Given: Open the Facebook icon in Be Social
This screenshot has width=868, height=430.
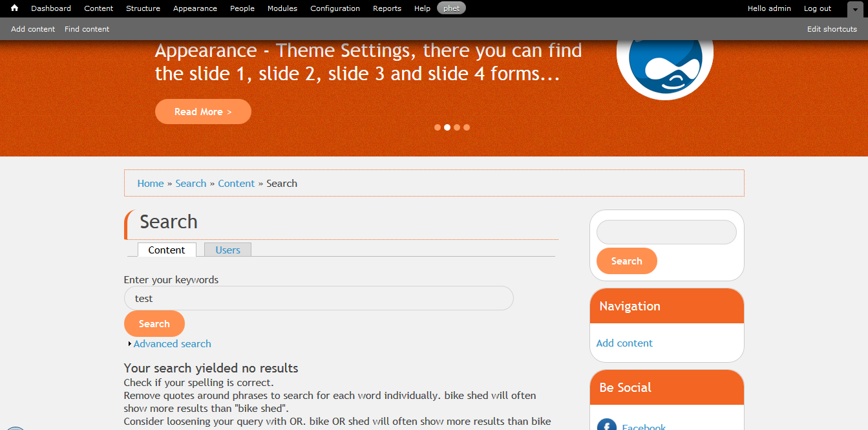Looking at the screenshot, I should click(606, 425).
